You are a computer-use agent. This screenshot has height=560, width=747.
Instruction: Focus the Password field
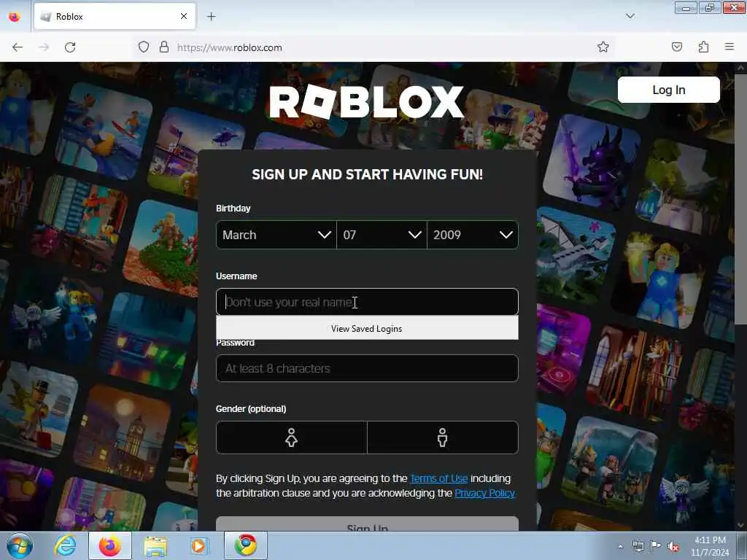(367, 368)
